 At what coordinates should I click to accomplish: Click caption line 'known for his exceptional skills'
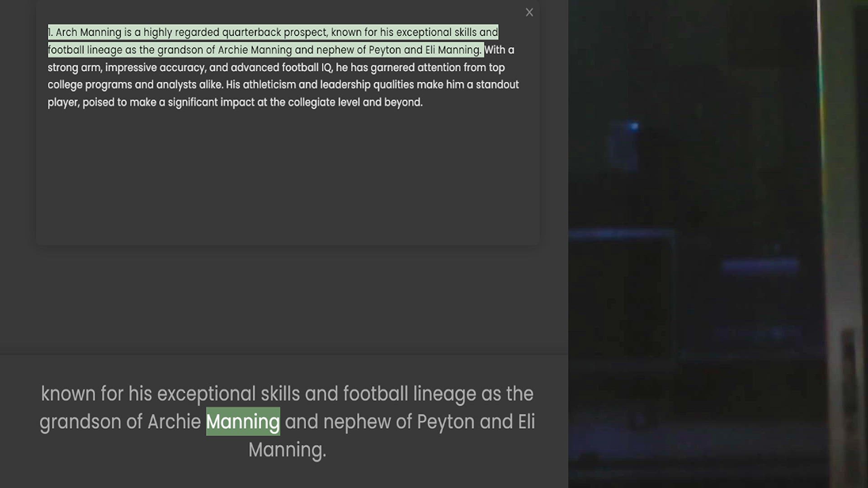[287, 394]
